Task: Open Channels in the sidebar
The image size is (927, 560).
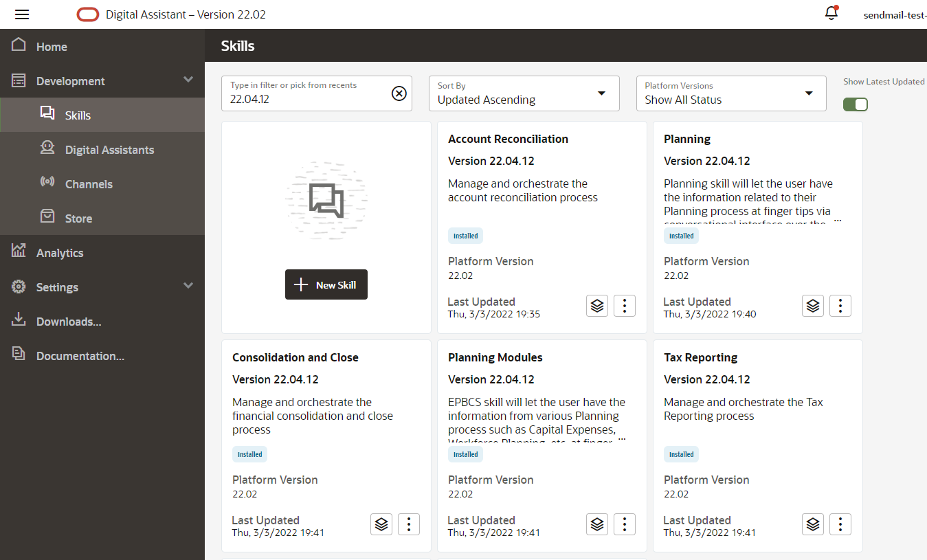Action: [x=89, y=184]
